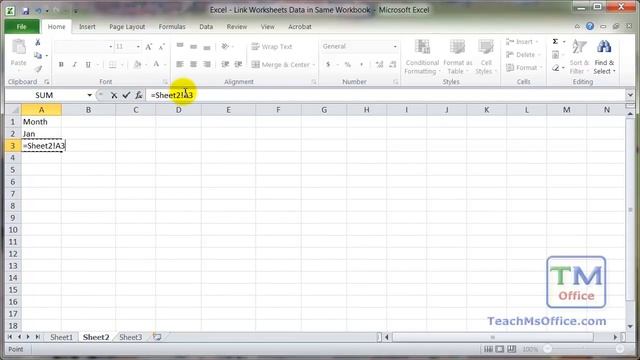
Task: Click the Cut scissors icon
Action: tap(38, 42)
